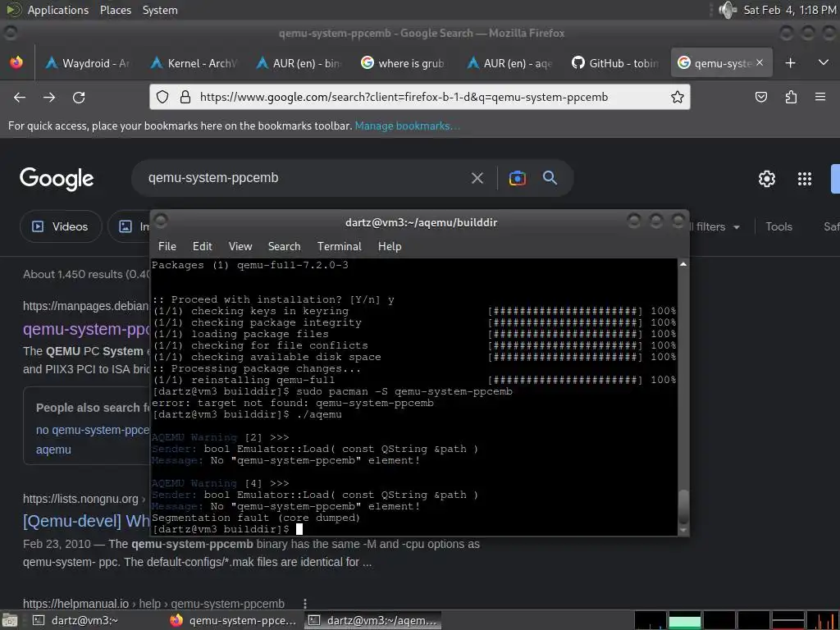The width and height of the screenshot is (840, 630).
Task: Switch to the AUR (en) - aqemu tab
Action: pos(510,62)
